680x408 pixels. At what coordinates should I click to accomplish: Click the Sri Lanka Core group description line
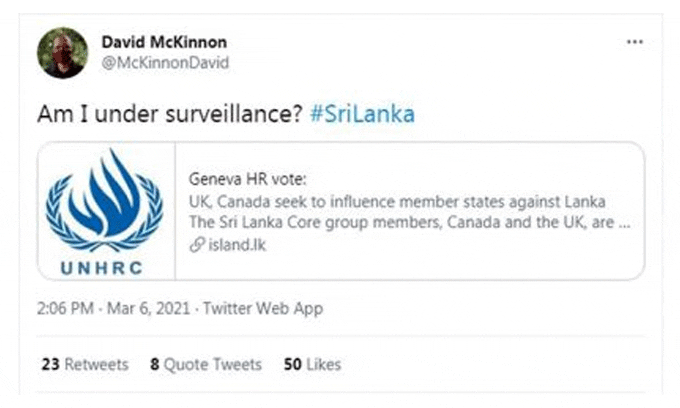[400, 223]
